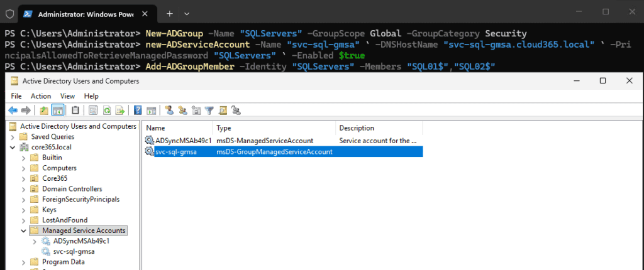
Task: Open the Help menu
Action: click(91, 96)
